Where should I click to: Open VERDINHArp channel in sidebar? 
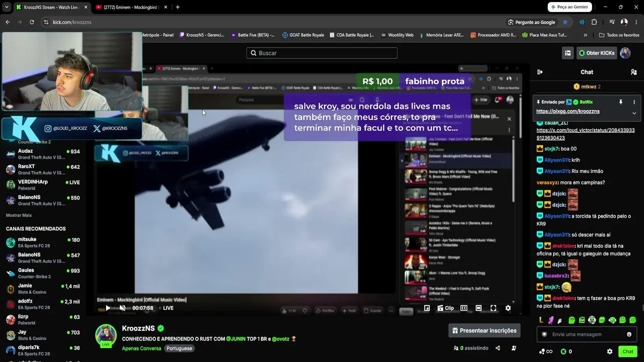[43, 185]
